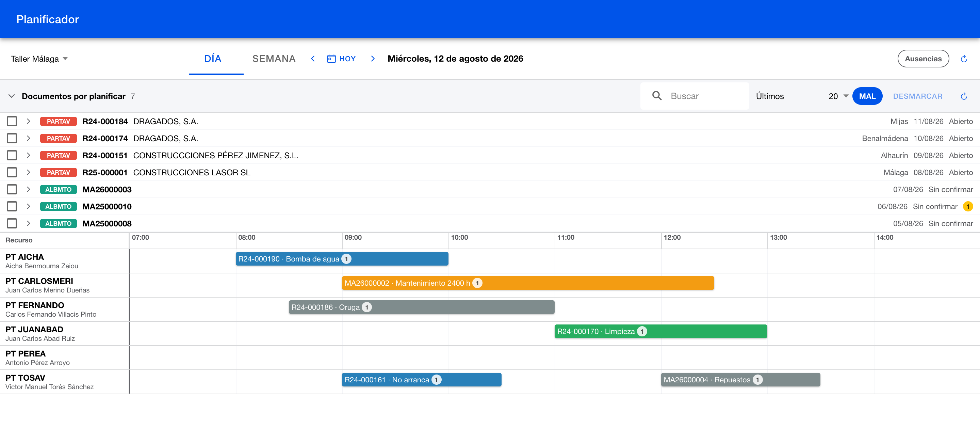This screenshot has width=980, height=429.
Task: Click the yellow badge on MA25000010 row
Action: (x=968, y=206)
